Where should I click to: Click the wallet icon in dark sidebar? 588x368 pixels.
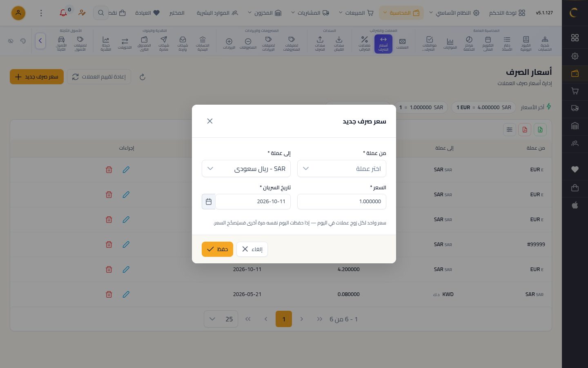[x=575, y=74]
